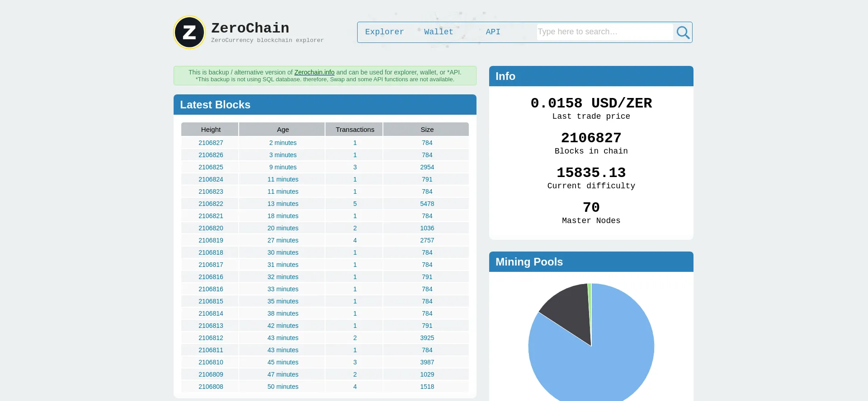Open block 2106818
This screenshot has width=868, height=401.
click(x=211, y=252)
